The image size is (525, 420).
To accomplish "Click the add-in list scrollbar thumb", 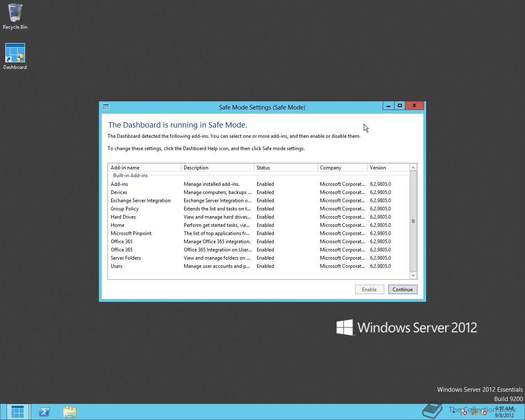I will coord(413,221).
